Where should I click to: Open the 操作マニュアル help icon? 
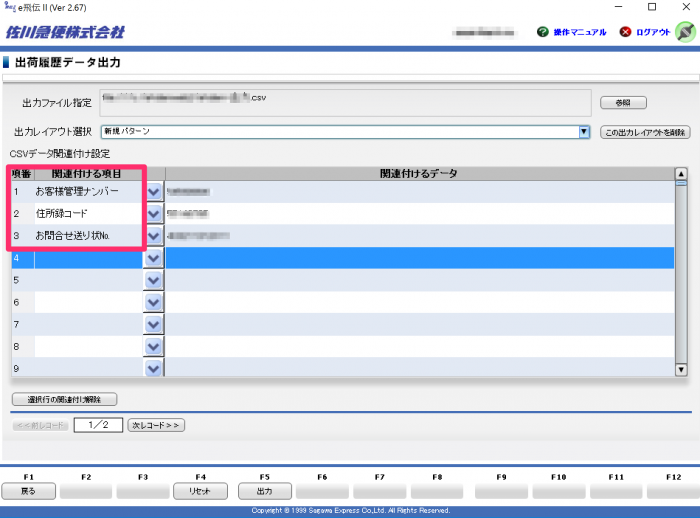click(542, 32)
